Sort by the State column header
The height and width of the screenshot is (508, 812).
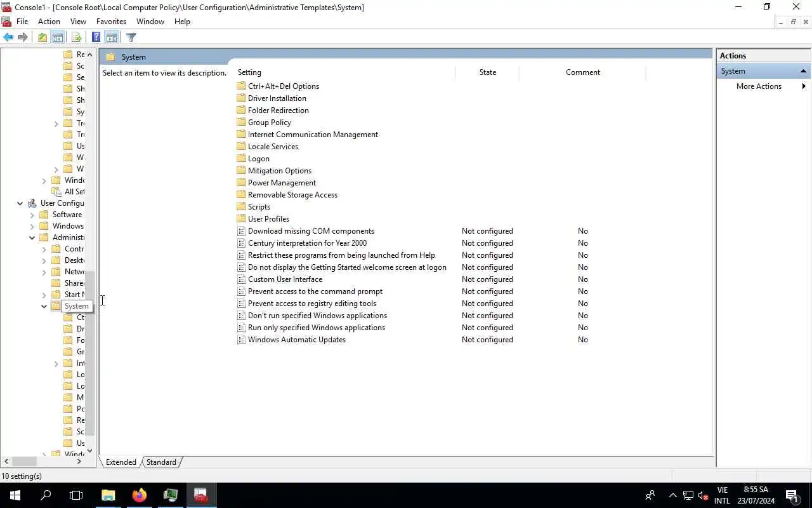pyautogui.click(x=487, y=72)
